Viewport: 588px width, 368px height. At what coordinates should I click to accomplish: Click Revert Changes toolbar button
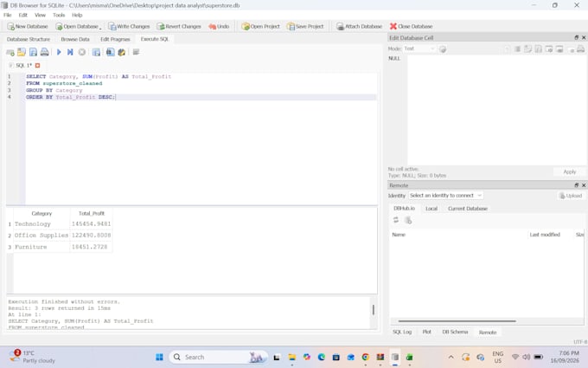pos(179,26)
